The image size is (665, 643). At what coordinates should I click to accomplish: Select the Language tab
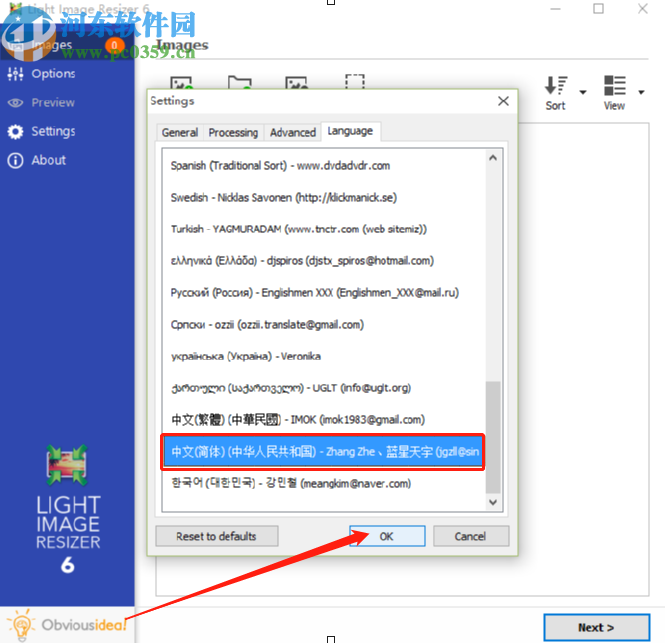pyautogui.click(x=350, y=131)
